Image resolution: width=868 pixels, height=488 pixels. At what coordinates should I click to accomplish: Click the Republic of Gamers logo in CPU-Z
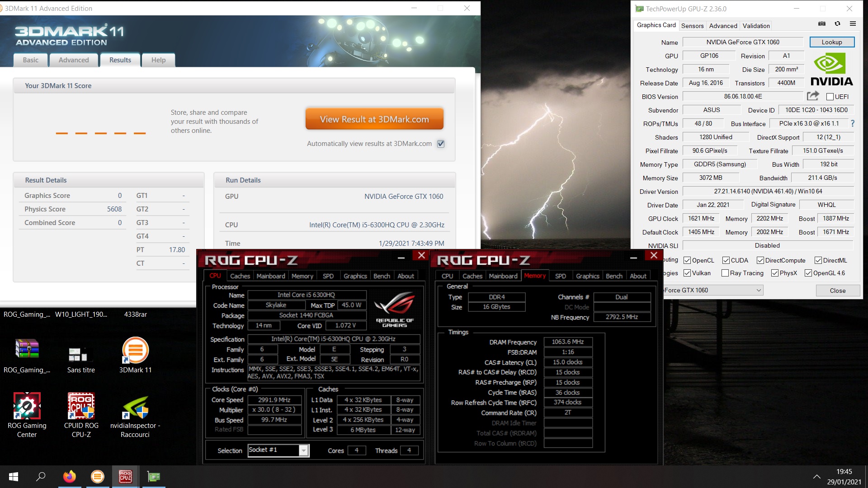395,310
